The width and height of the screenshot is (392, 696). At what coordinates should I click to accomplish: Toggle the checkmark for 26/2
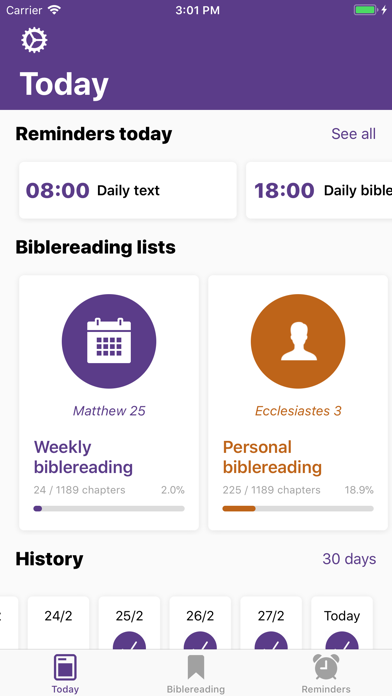point(200,641)
